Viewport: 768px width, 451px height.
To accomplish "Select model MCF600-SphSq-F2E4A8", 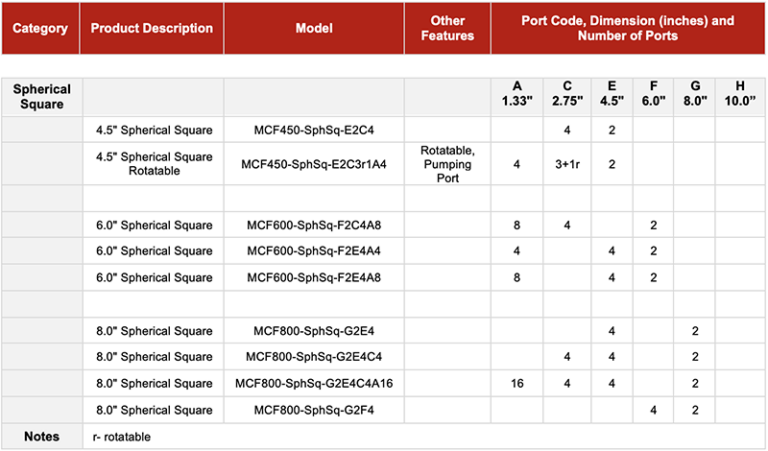I will tap(314, 278).
